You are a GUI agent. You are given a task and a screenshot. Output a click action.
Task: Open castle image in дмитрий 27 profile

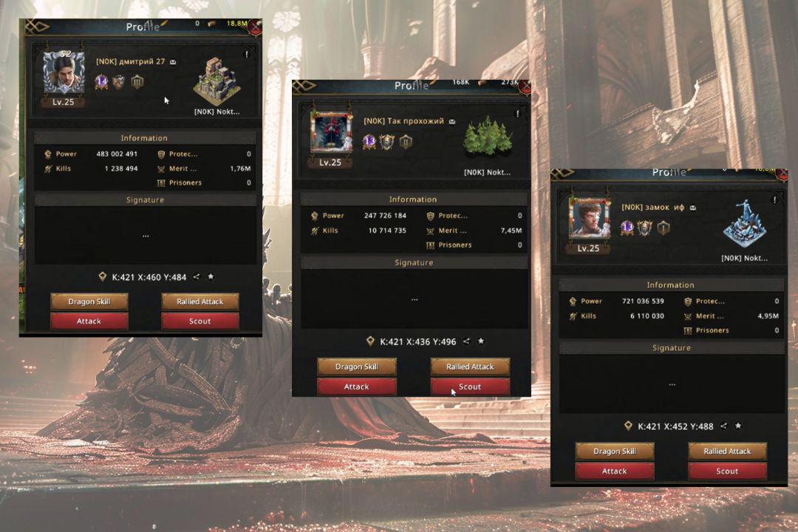click(x=216, y=81)
